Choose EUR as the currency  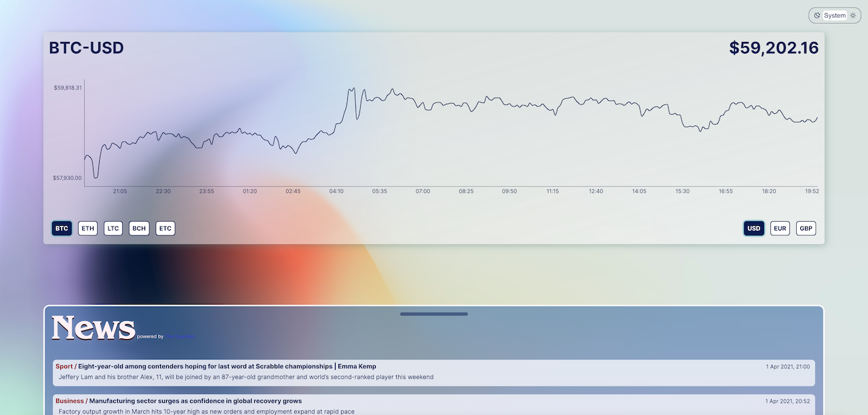point(780,229)
